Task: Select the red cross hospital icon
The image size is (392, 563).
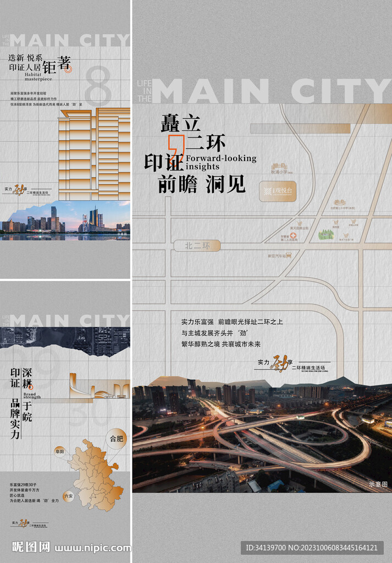Action: pyautogui.click(x=294, y=236)
